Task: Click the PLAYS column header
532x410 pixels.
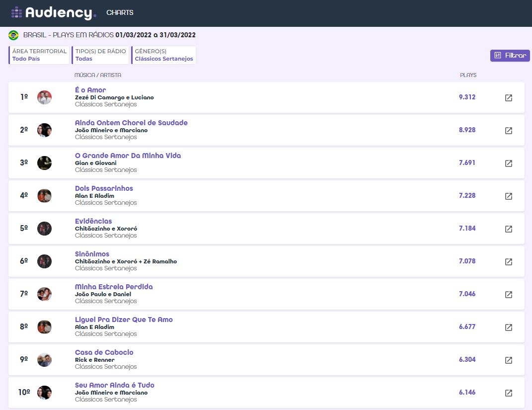Action: [468, 75]
